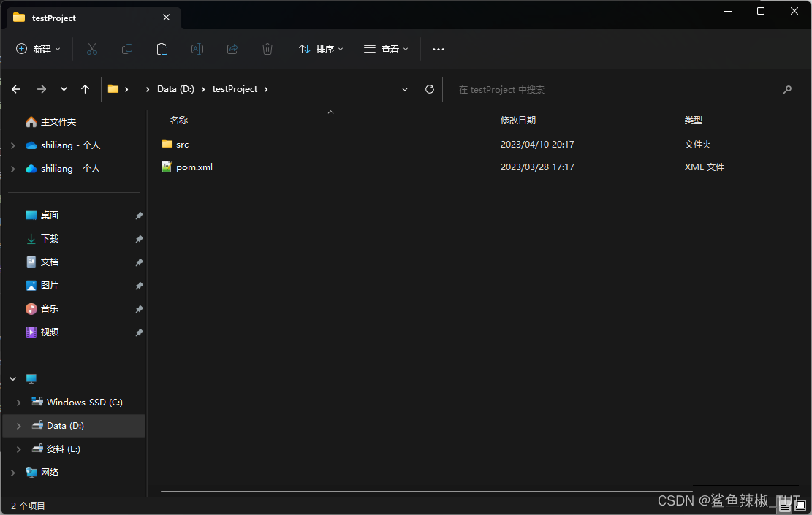Refresh the testProject folder view
The width and height of the screenshot is (812, 515).
[429, 89]
